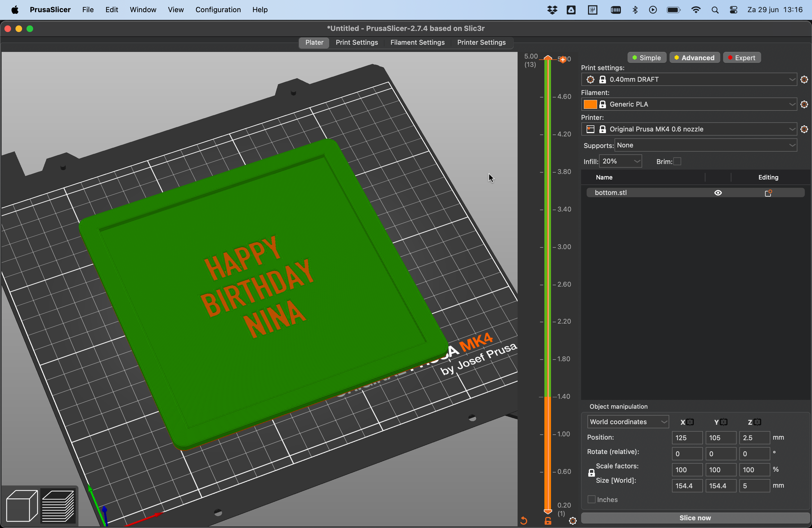Toggle the Inches checkbox in Object manipulation

click(x=591, y=499)
